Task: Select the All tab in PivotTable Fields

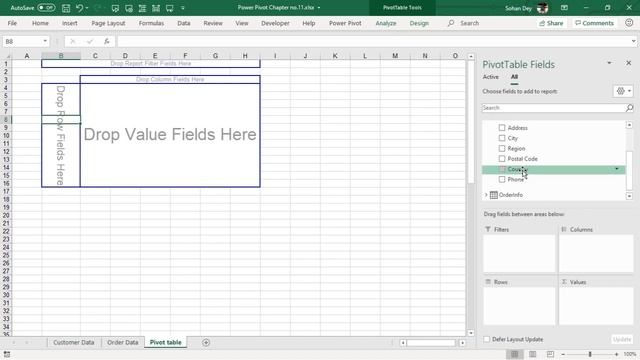Action: 514,77
